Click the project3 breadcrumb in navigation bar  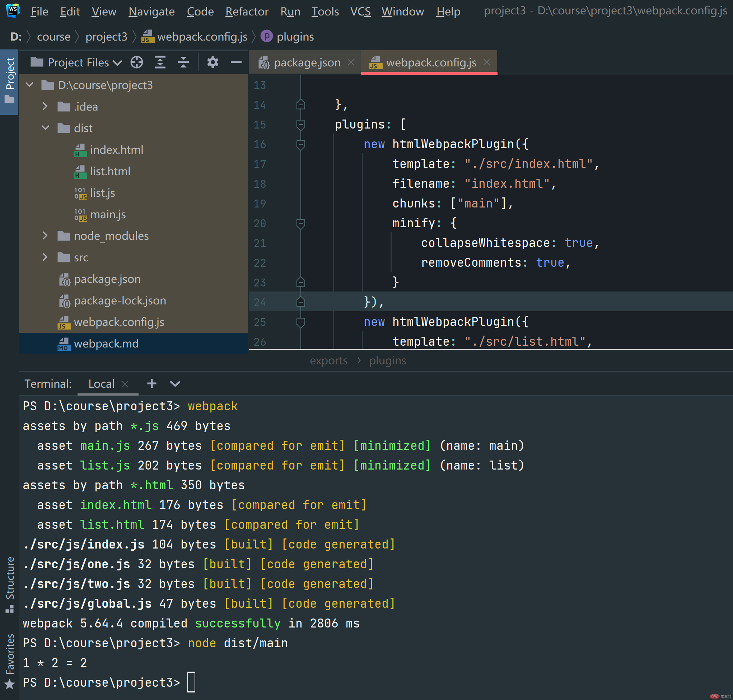point(106,37)
